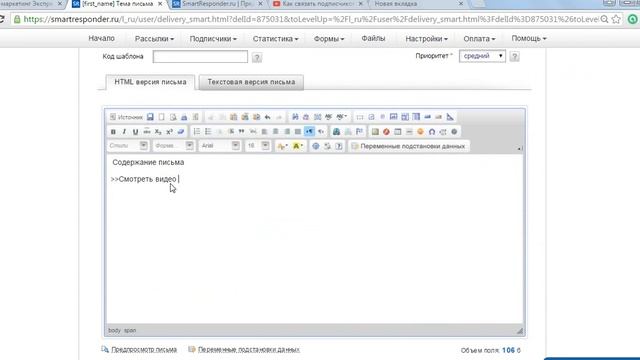Click the New page blank document icon
640x360 pixels.
point(162,117)
